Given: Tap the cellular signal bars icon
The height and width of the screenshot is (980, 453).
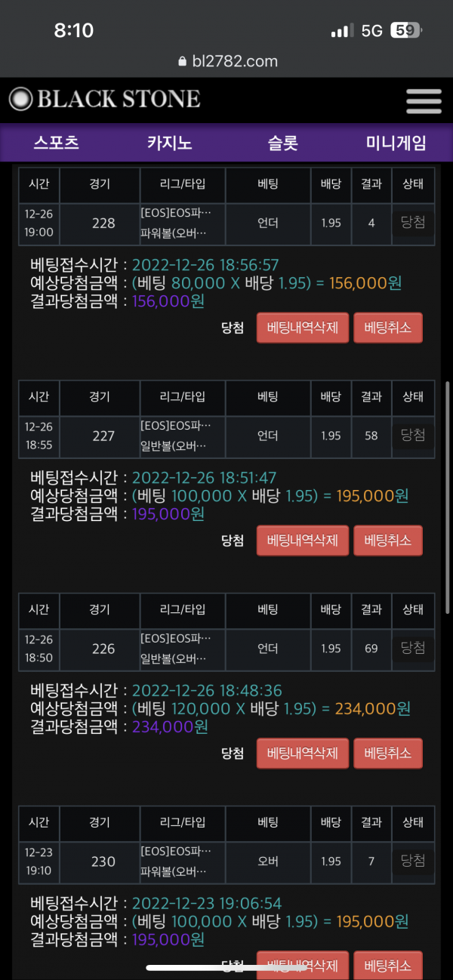Looking at the screenshot, I should click(x=342, y=31).
